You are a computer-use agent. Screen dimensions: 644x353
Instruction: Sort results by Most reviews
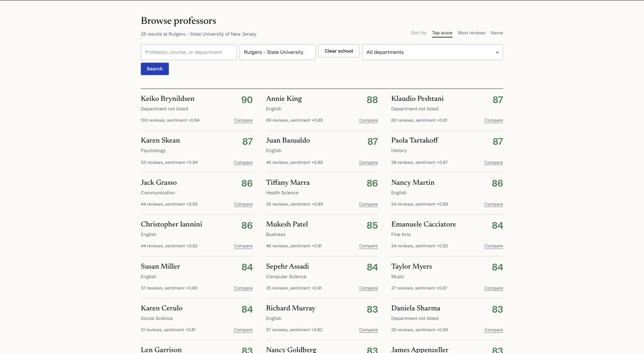(x=471, y=33)
